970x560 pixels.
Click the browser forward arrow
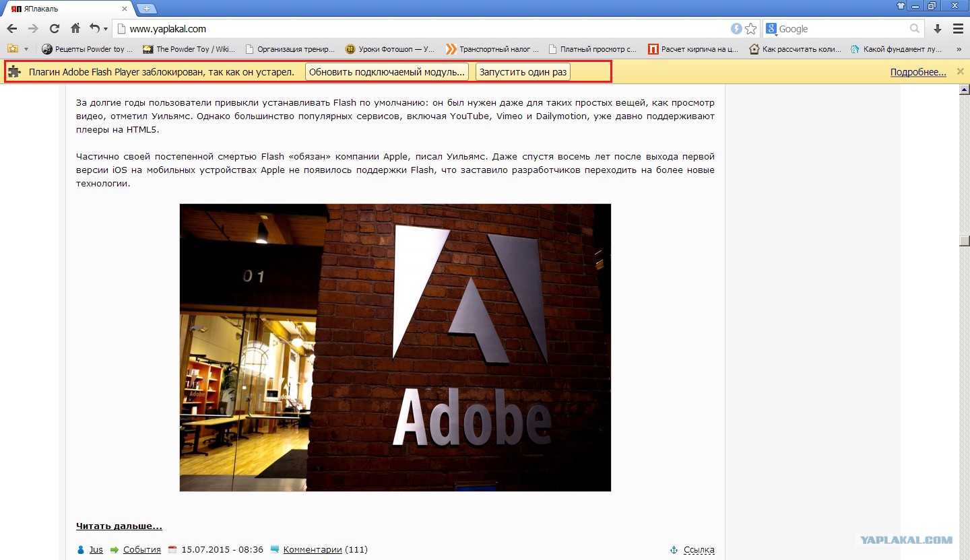33,29
